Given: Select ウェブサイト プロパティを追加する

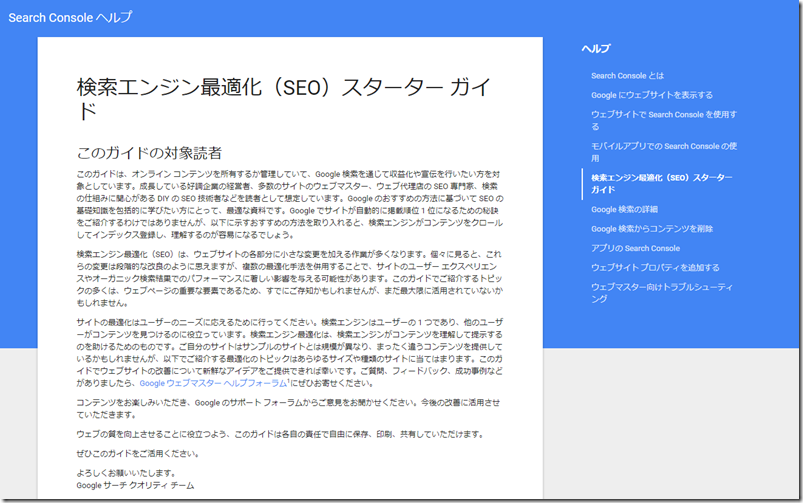Looking at the screenshot, I should pyautogui.click(x=654, y=268).
